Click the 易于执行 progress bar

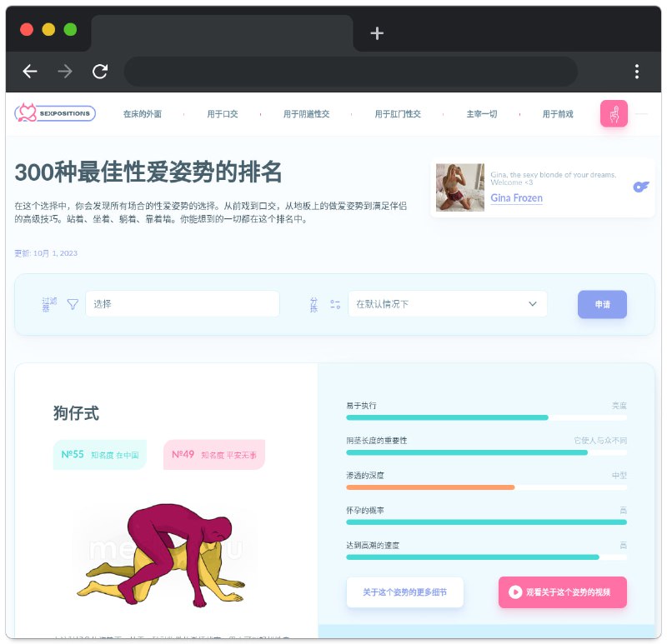486,417
